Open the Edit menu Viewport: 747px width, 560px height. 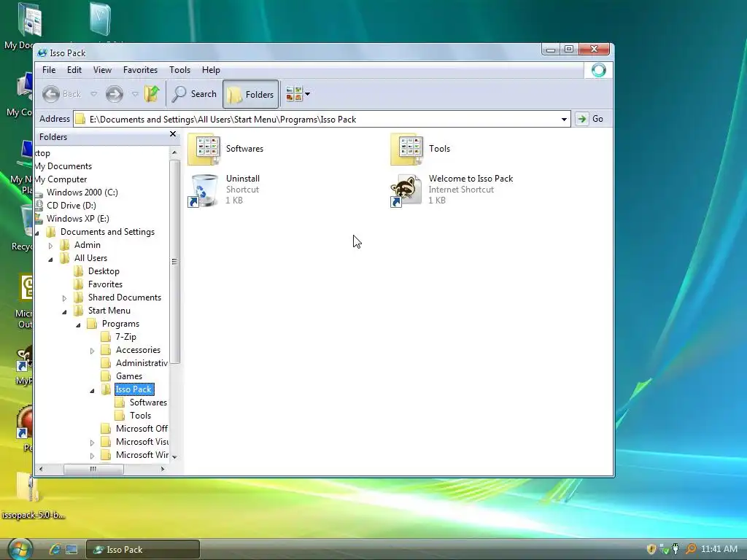pyautogui.click(x=74, y=70)
